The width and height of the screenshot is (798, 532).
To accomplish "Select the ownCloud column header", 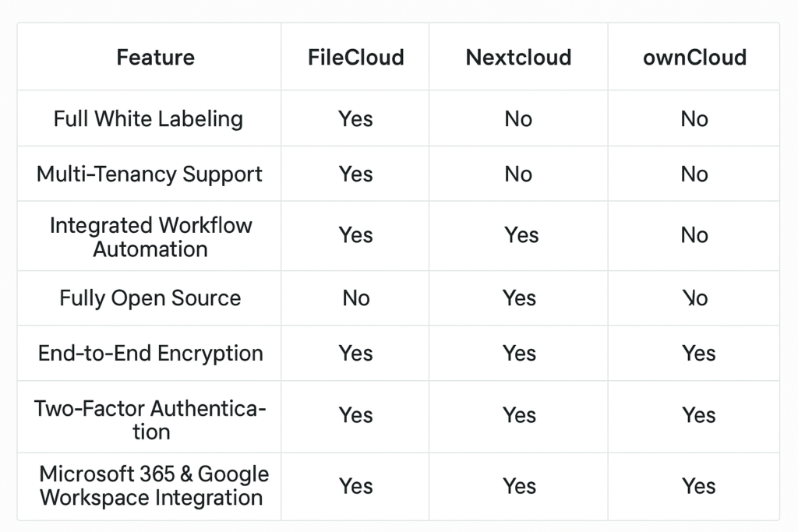I will tap(694, 58).
